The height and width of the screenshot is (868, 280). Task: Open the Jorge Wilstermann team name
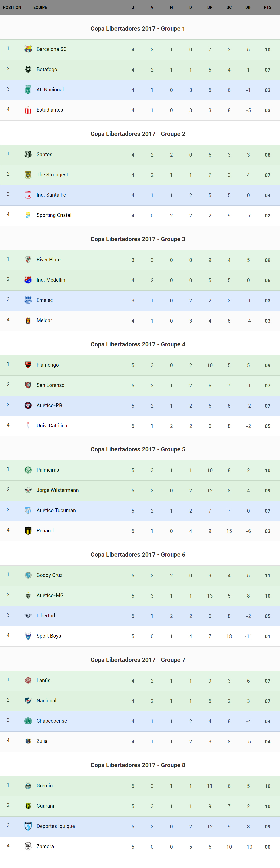pyautogui.click(x=57, y=490)
